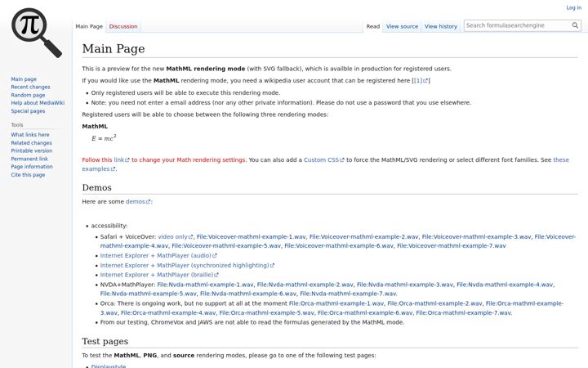Open File:Orca-mathml-example-6.wav
The height and width of the screenshot is (368, 588).
pyautogui.click(x=365, y=312)
